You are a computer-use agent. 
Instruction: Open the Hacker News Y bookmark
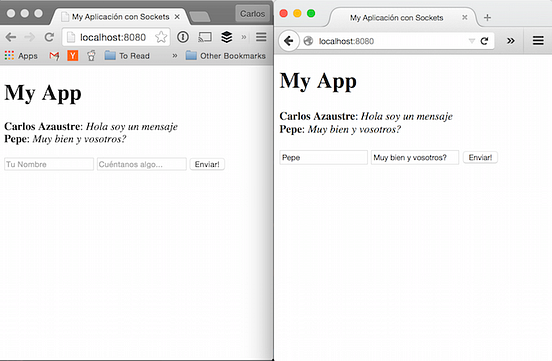pos(73,56)
